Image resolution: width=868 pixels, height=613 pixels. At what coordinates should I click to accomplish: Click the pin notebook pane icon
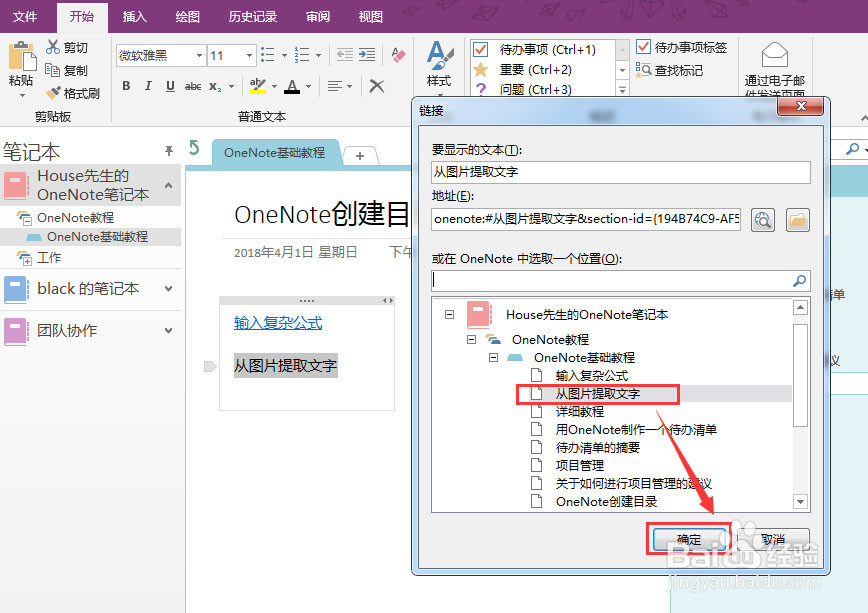tap(169, 150)
